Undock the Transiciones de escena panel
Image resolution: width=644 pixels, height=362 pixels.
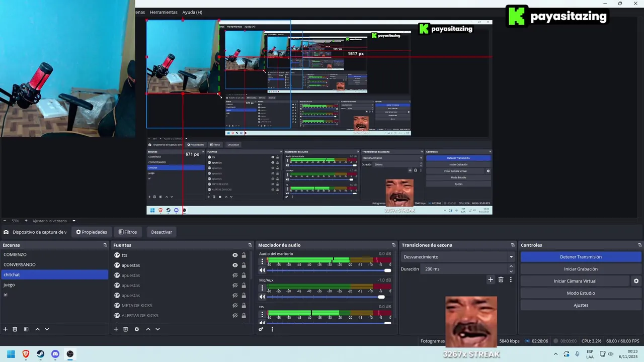pyautogui.click(x=513, y=245)
